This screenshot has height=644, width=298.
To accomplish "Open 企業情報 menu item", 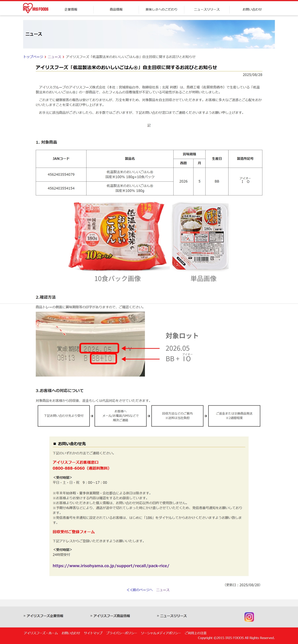I will tap(71, 10).
